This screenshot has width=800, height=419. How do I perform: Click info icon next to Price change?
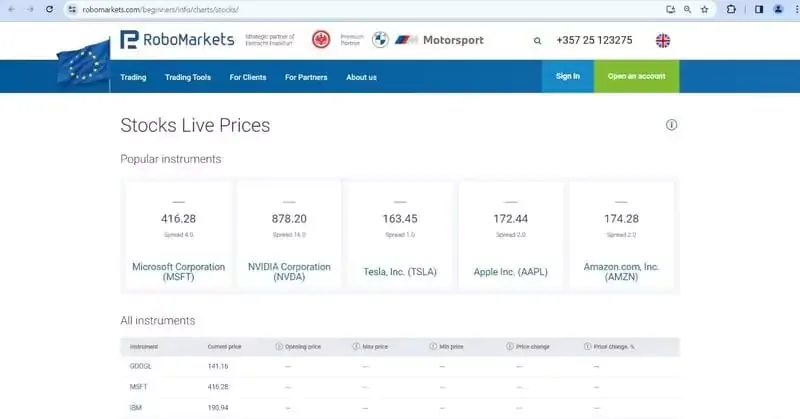510,346
